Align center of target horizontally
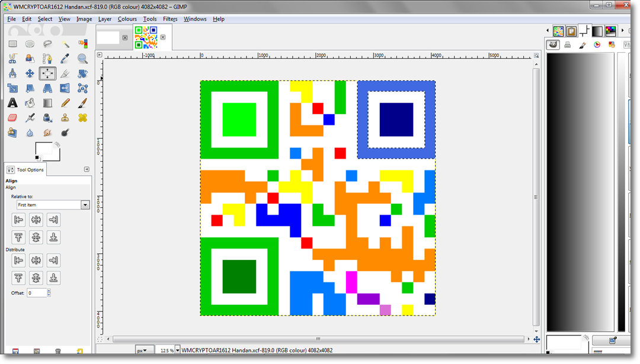The image size is (640, 364). coord(36,220)
